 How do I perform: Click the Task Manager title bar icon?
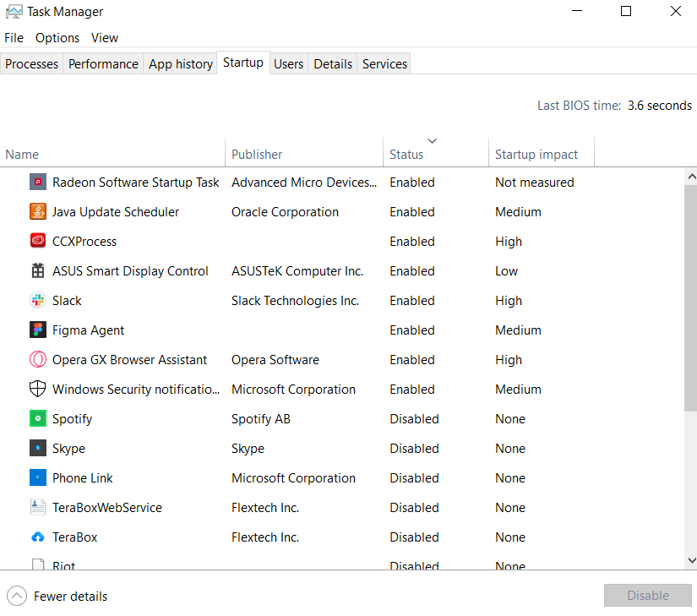click(x=14, y=12)
